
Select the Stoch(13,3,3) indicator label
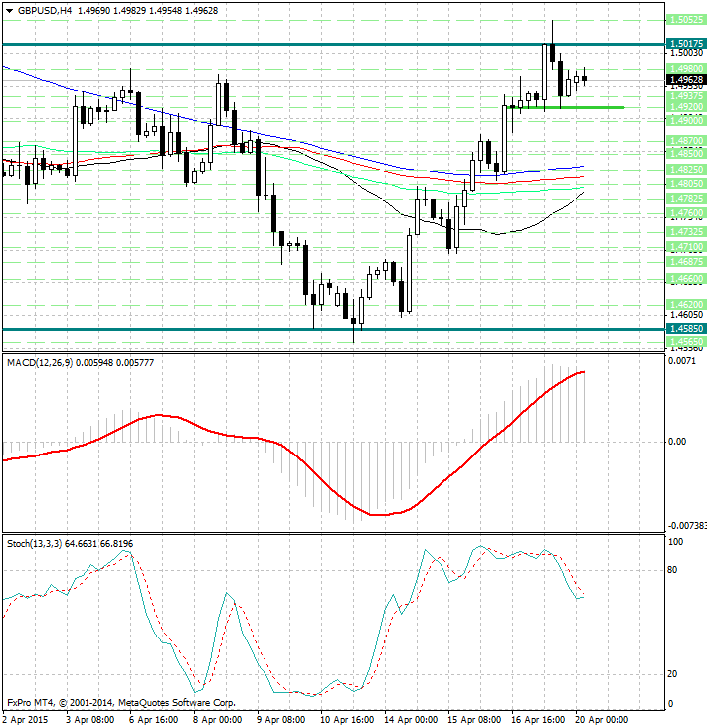[x=35, y=543]
